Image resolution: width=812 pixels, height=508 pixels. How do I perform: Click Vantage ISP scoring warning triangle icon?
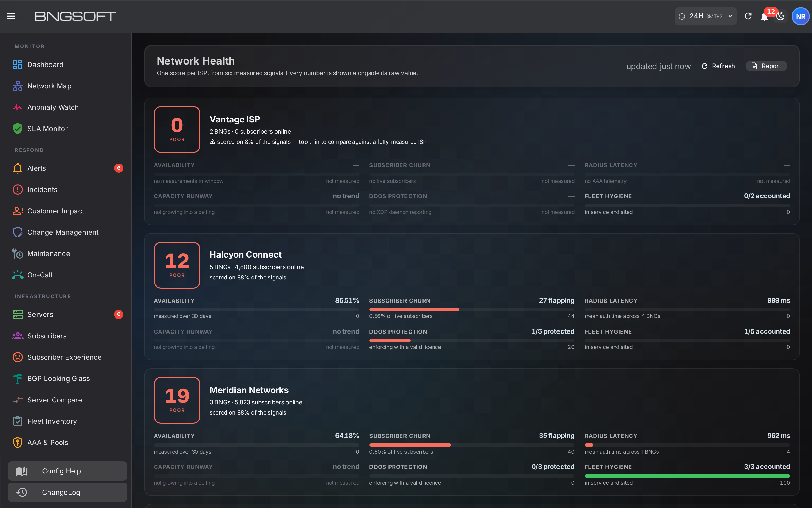pyautogui.click(x=212, y=142)
